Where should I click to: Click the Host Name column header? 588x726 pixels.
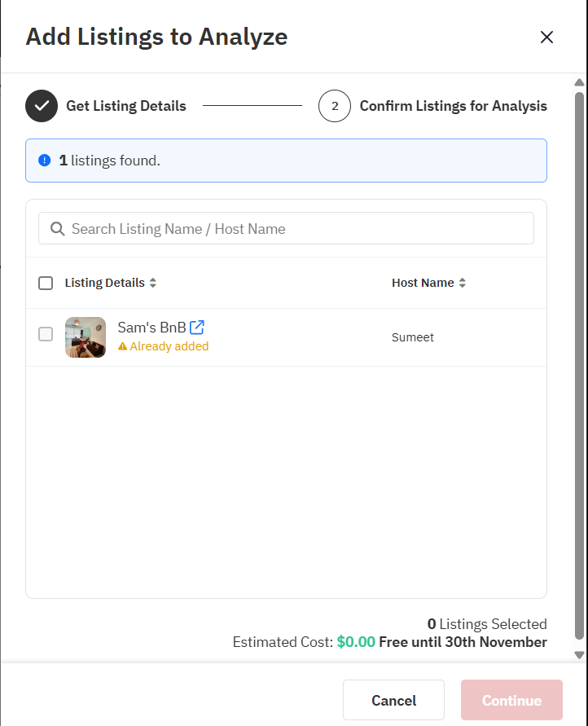[423, 283]
